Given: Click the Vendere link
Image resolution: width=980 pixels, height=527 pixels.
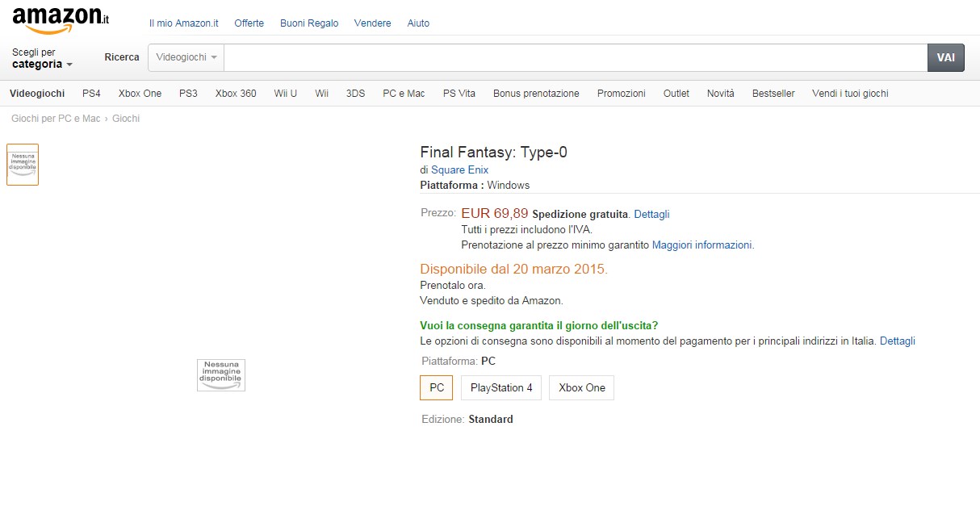Looking at the screenshot, I should tap(372, 23).
